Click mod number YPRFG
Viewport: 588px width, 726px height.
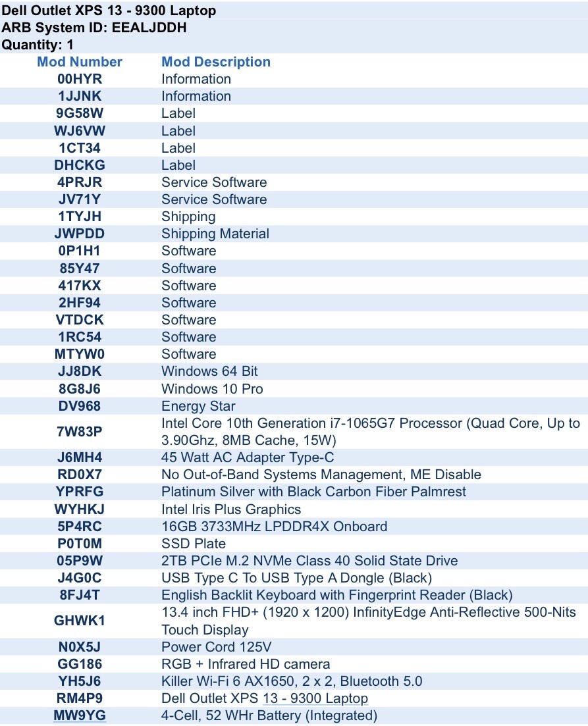pos(80,491)
